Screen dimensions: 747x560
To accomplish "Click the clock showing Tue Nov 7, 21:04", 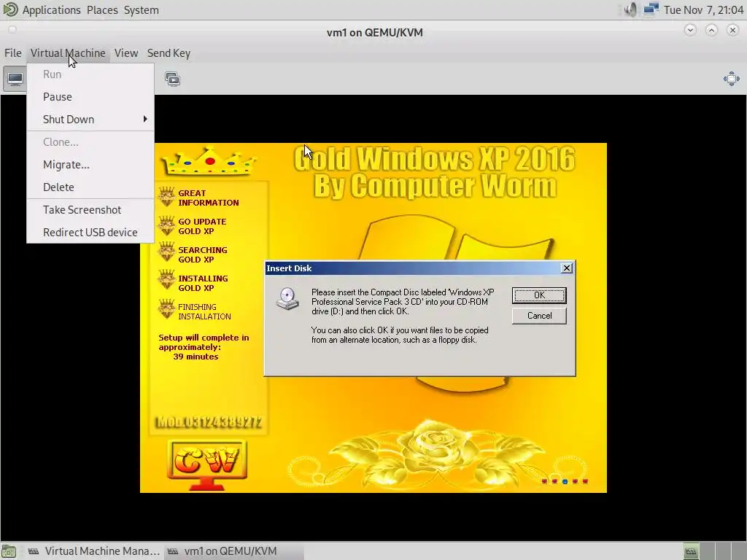I will click(703, 10).
